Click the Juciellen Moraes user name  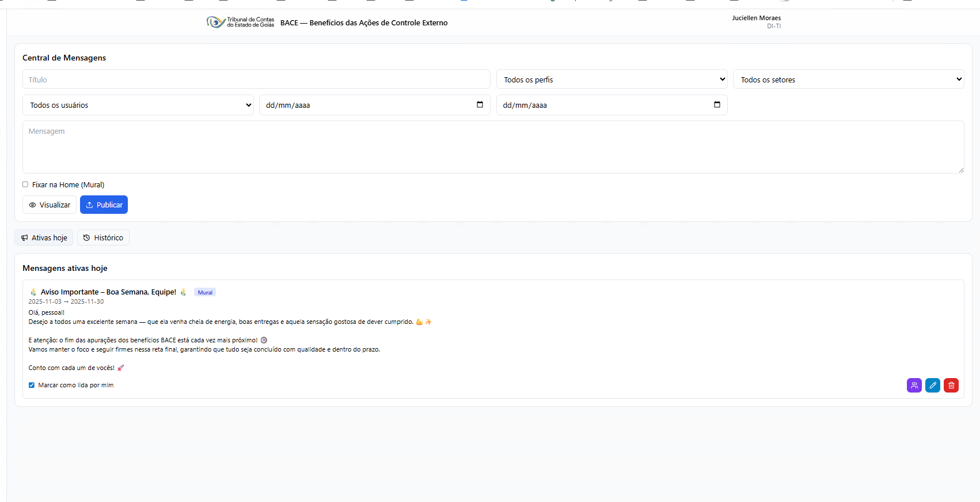click(x=756, y=18)
